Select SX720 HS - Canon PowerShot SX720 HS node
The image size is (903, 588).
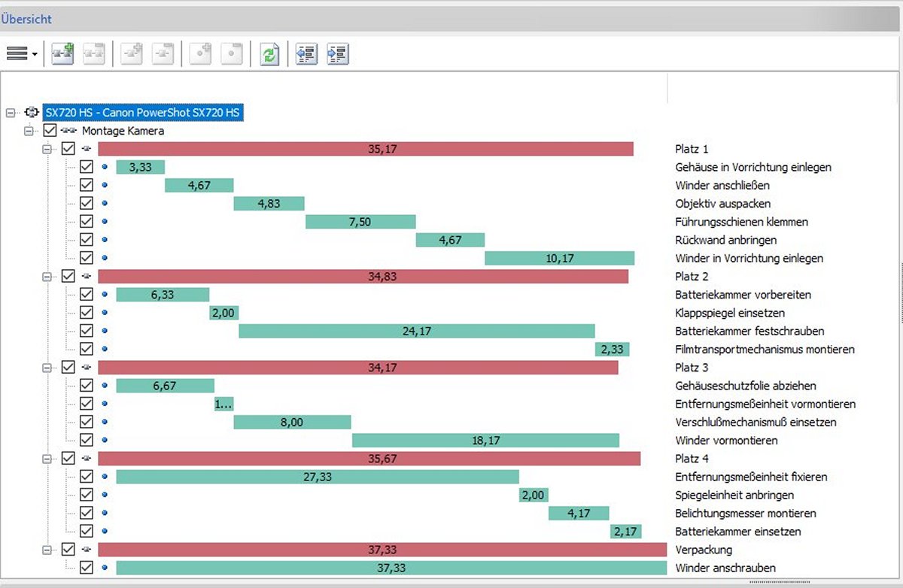143,113
